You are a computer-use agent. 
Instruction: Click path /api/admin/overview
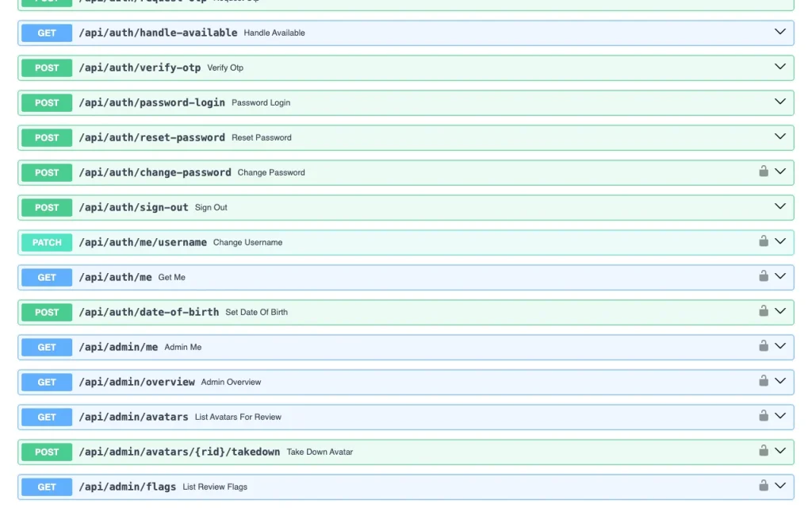click(x=136, y=382)
